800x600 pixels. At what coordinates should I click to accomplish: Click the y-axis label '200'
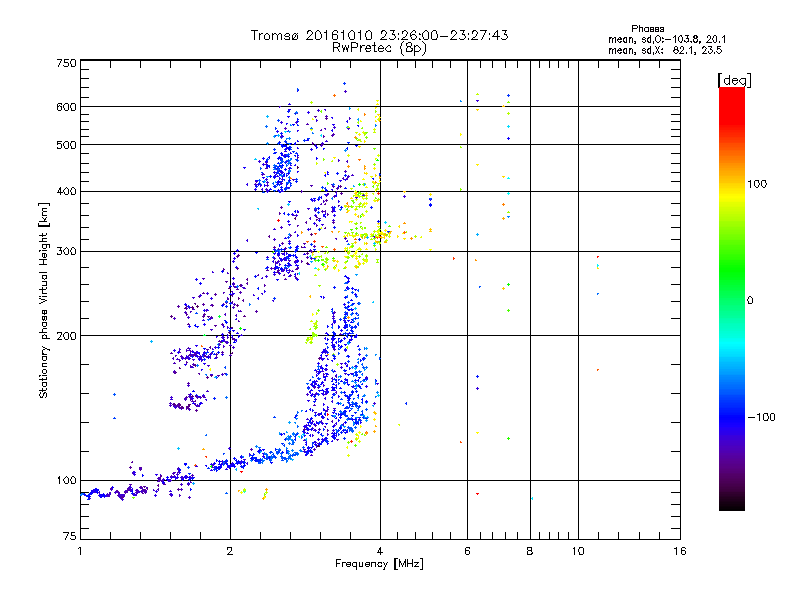pos(66,336)
